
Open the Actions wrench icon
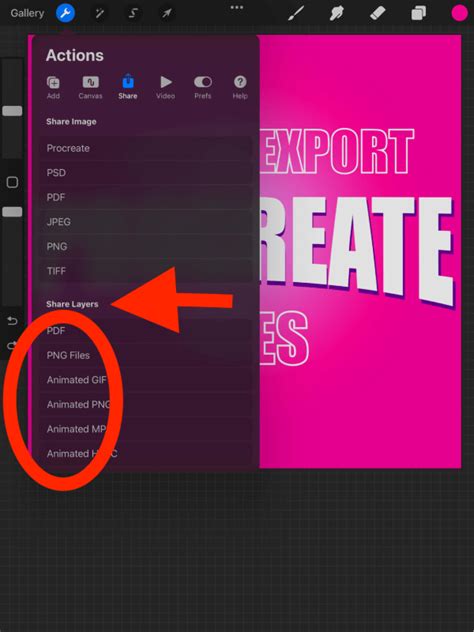[65, 14]
